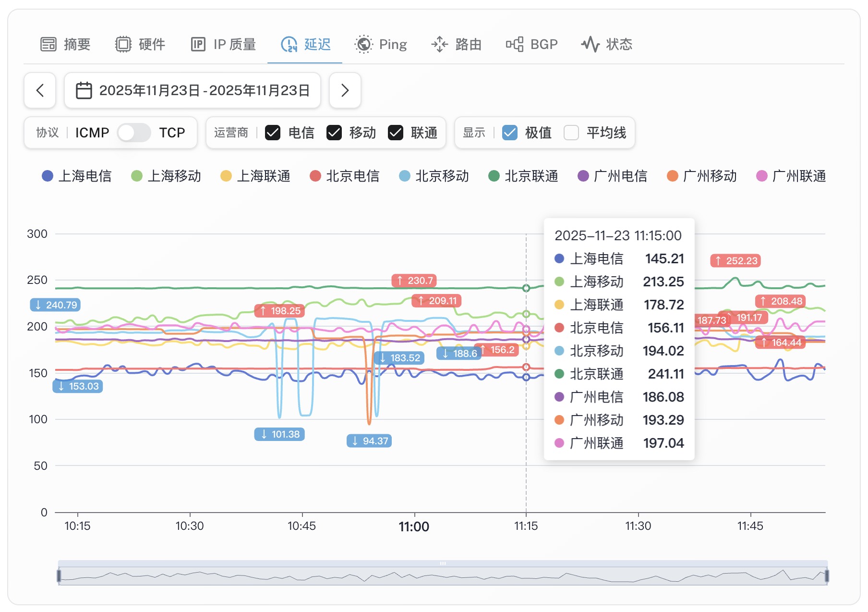Uncheck the 电信 carrier checkbox
Viewport: 868px width, 612px height.
[x=273, y=133]
